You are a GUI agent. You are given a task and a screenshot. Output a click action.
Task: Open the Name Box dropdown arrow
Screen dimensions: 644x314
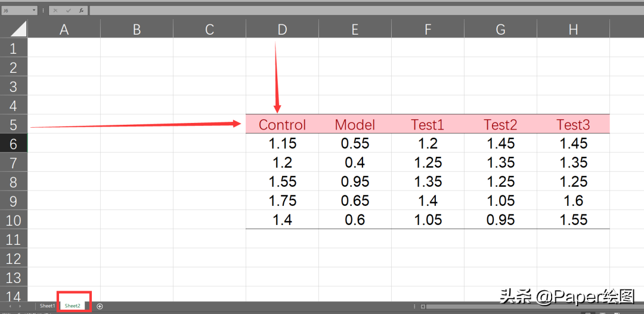coord(34,10)
